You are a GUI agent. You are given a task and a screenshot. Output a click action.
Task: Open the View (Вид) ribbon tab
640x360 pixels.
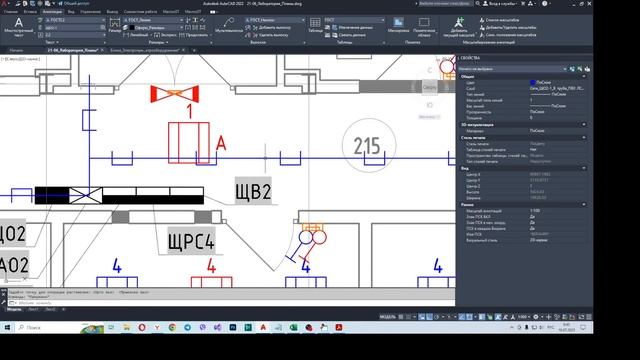(x=71, y=12)
